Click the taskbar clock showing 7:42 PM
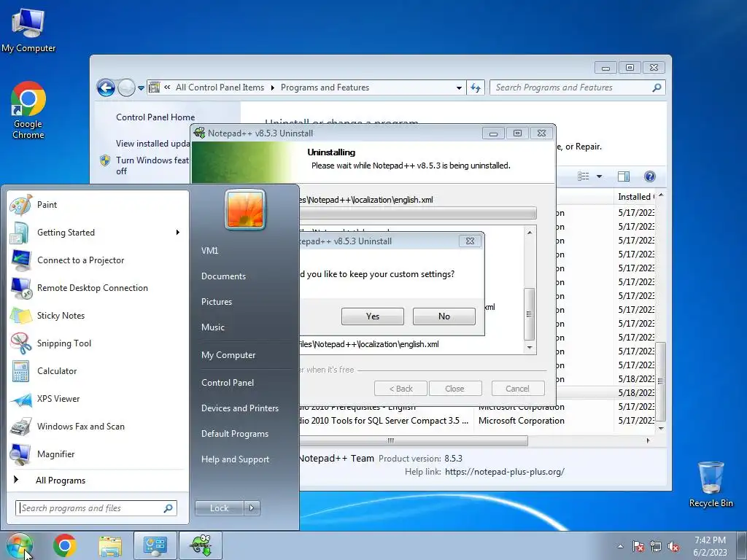The width and height of the screenshot is (747, 560). [x=710, y=546]
